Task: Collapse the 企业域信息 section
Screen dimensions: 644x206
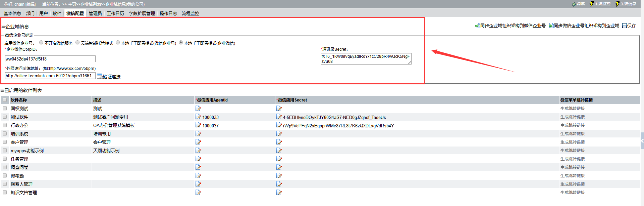Action: pos(3,27)
